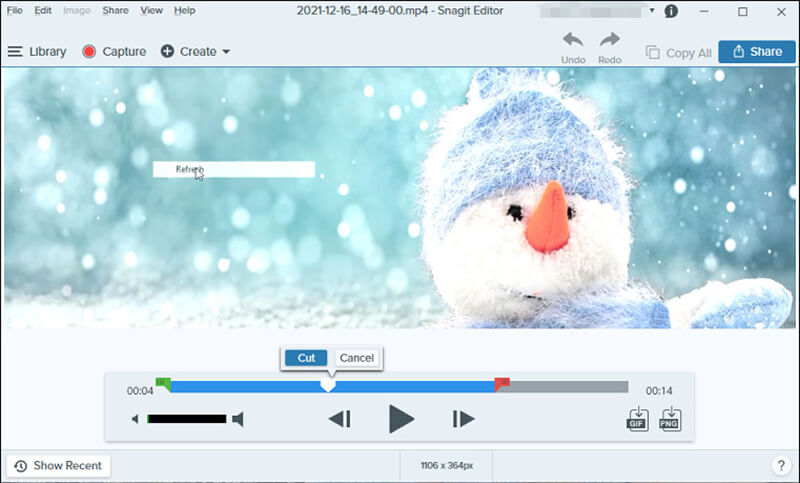The width and height of the screenshot is (800, 483).
Task: Click the volume slider bar
Action: click(186, 419)
